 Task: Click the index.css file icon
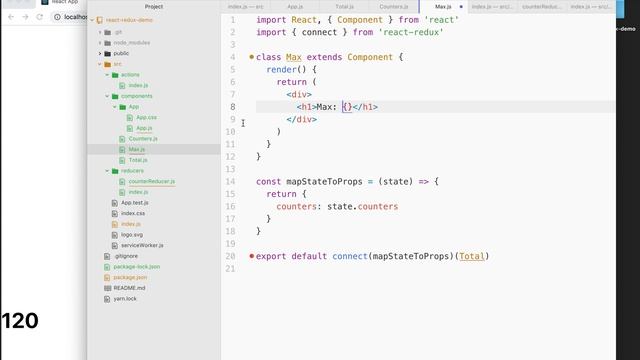click(x=115, y=213)
